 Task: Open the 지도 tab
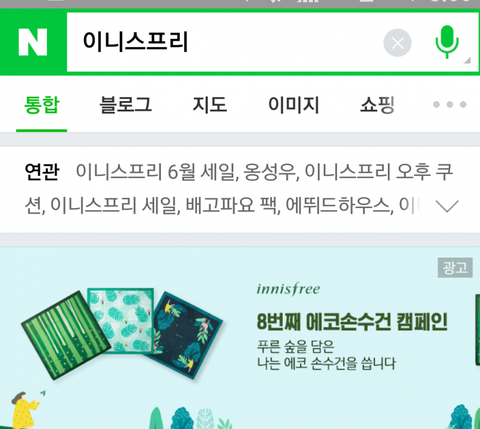point(210,105)
